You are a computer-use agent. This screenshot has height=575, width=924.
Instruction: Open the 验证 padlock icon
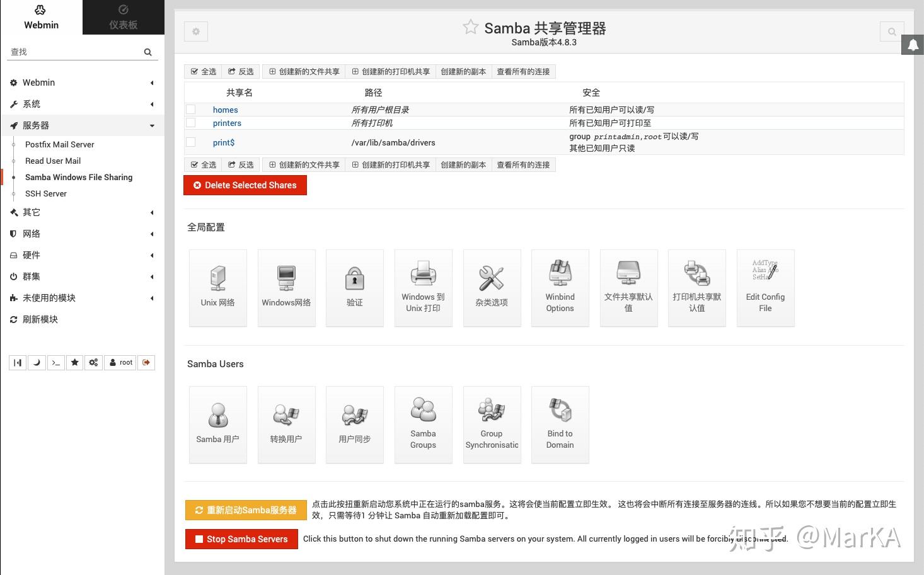click(x=355, y=288)
